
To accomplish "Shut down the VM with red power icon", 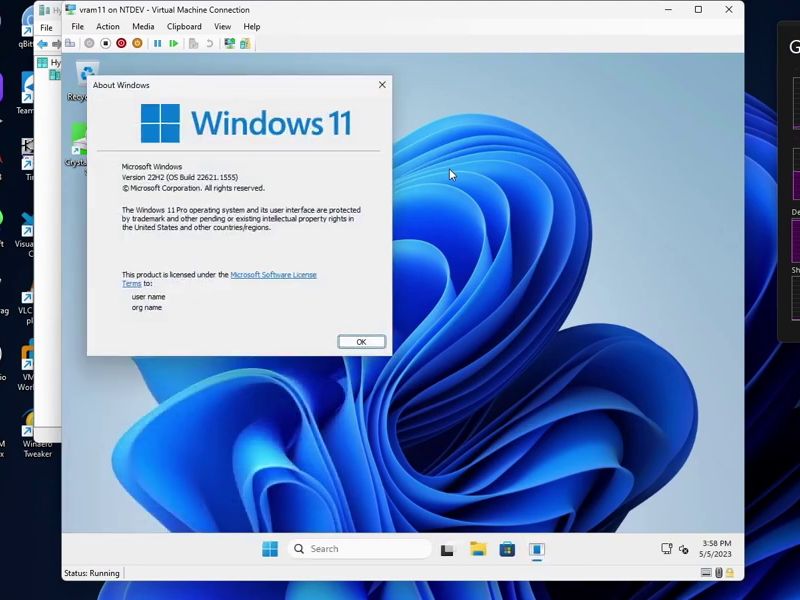I will [121, 44].
